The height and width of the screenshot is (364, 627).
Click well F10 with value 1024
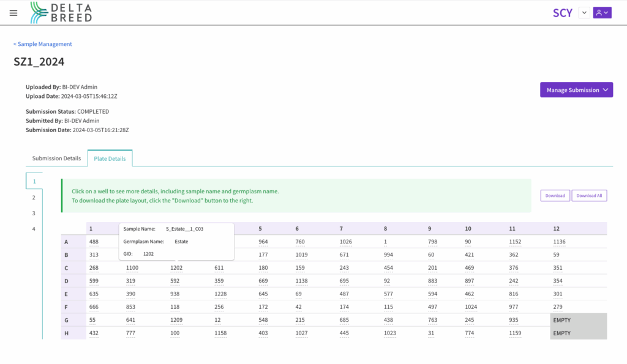pos(471,307)
